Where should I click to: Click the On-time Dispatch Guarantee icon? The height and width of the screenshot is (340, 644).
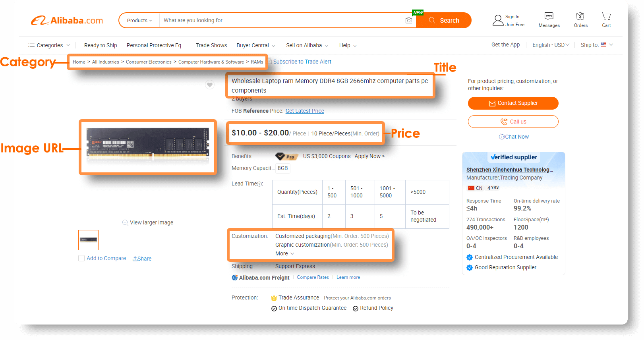274,309
